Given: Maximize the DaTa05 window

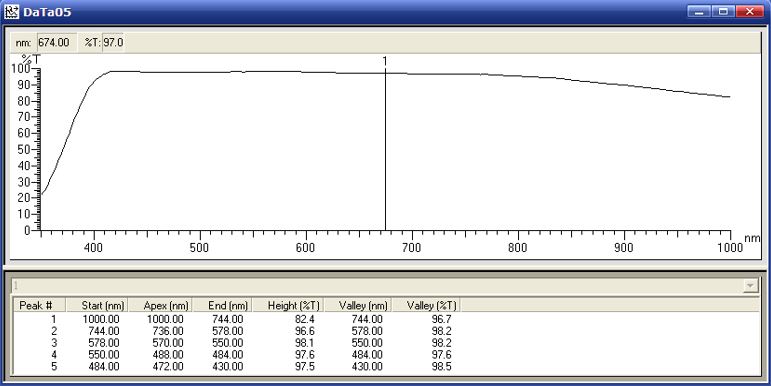Looking at the screenshot, I should [x=723, y=12].
